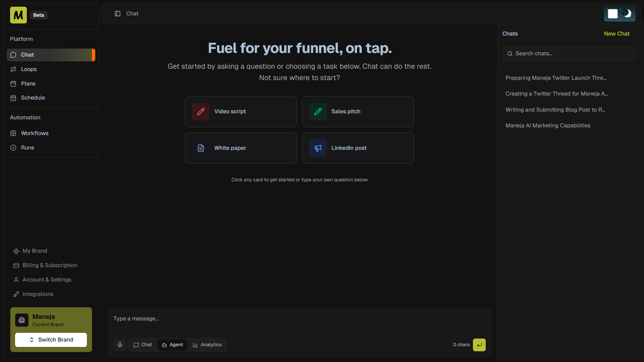The height and width of the screenshot is (362, 644).
Task: Click the search chats field
Action: tap(569, 53)
